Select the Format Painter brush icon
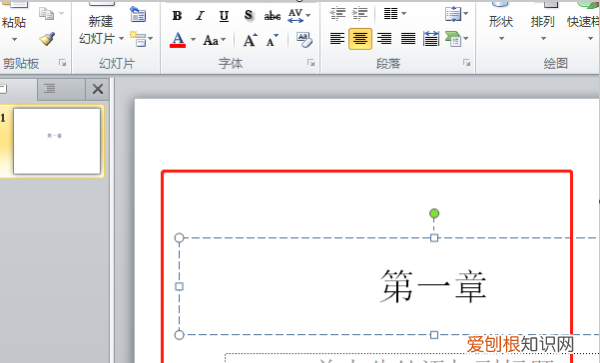The width and height of the screenshot is (600, 363). pos(47,39)
